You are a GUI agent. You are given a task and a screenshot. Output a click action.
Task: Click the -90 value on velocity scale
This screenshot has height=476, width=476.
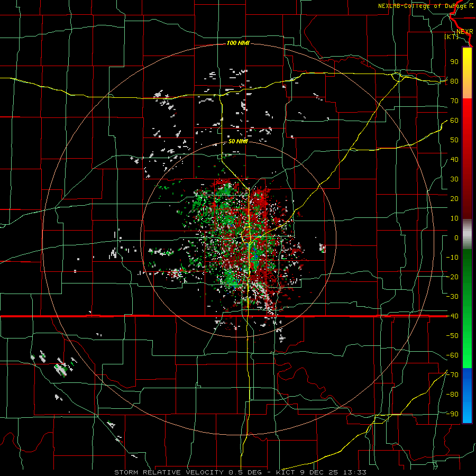pos(452,414)
